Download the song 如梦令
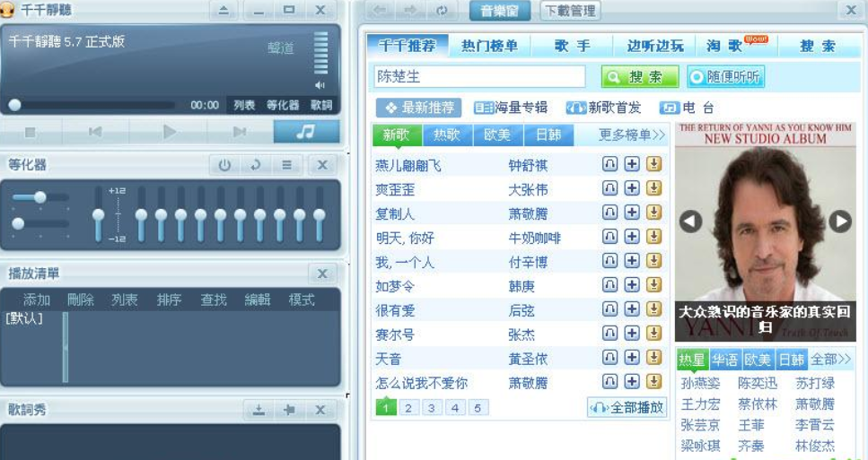 click(653, 285)
